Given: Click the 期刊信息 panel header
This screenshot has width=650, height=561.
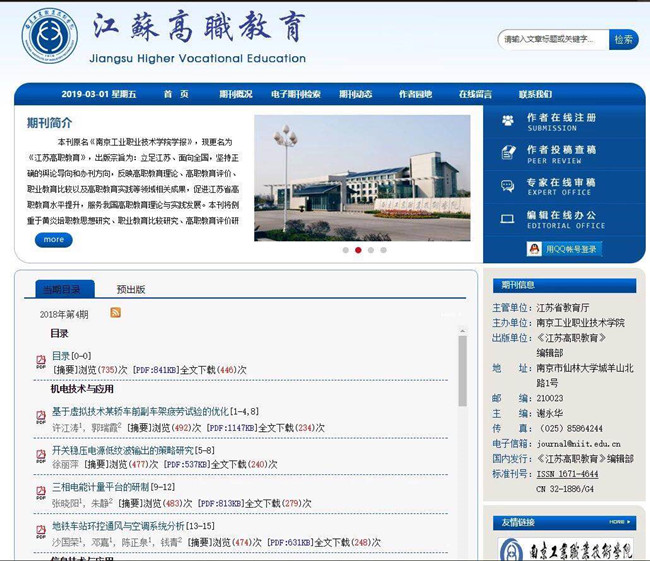Looking at the screenshot, I should (x=564, y=285).
